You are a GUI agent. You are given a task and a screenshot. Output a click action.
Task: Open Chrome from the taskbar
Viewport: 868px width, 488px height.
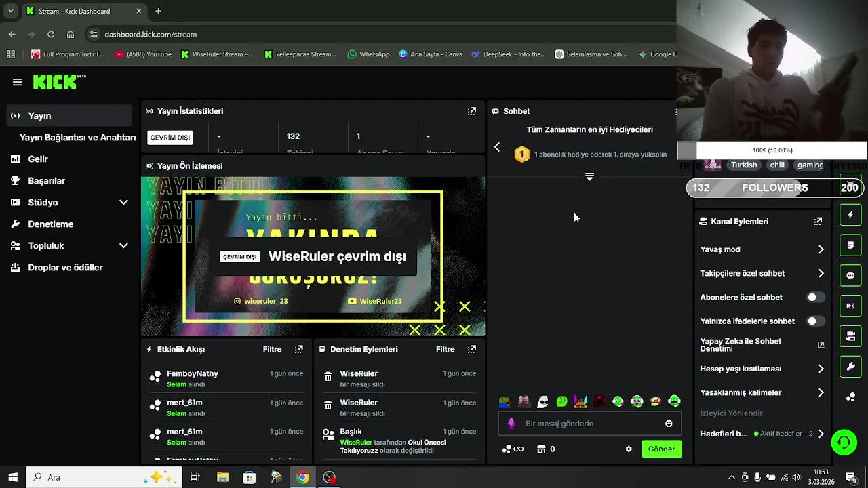302,477
